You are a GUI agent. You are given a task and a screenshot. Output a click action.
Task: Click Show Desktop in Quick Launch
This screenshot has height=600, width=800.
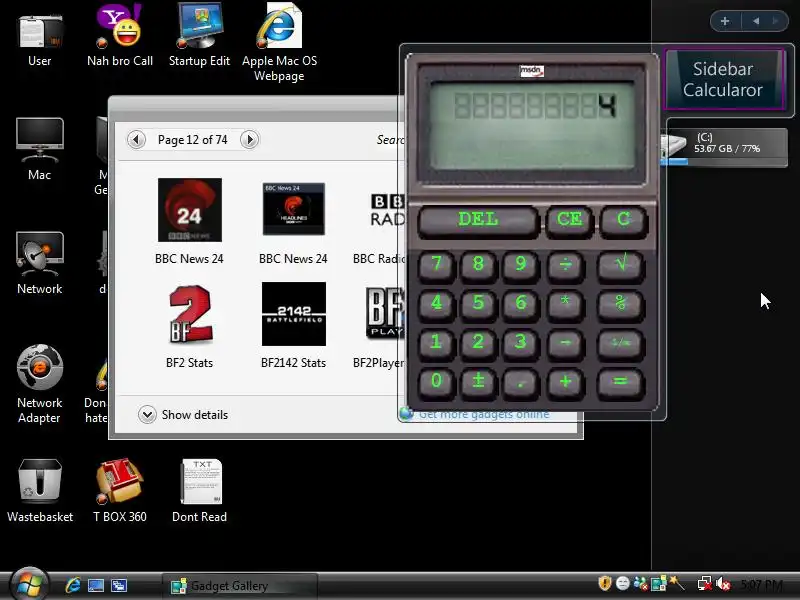pyautogui.click(x=96, y=585)
